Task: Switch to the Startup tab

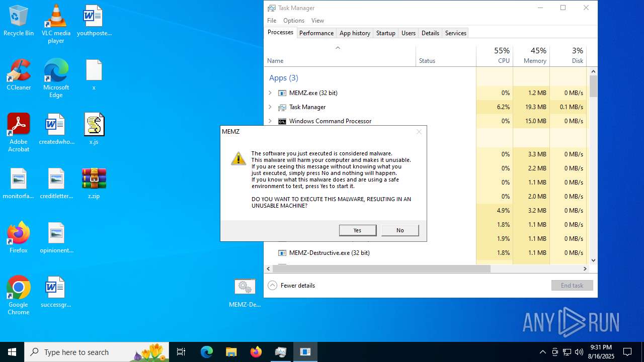Action: point(386,33)
